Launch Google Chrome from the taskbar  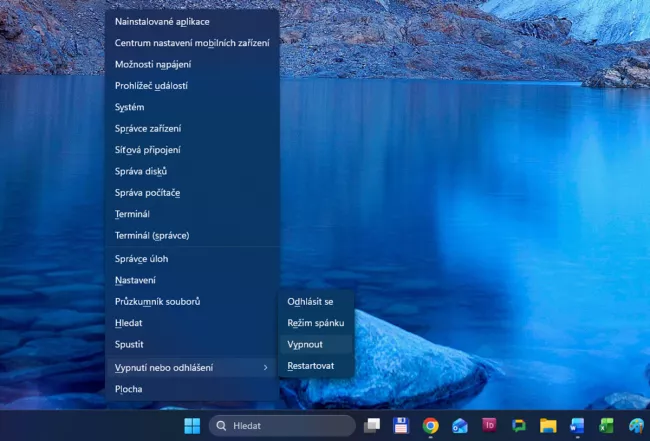pos(430,425)
